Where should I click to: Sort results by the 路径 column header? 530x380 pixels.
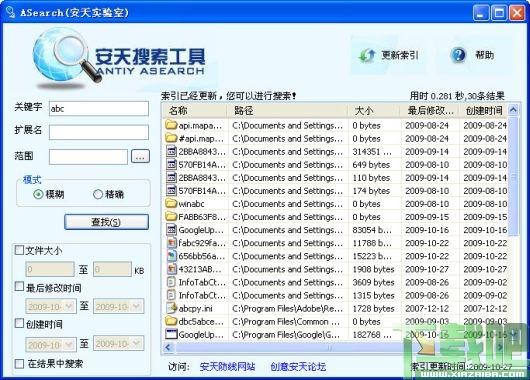[x=288, y=111]
